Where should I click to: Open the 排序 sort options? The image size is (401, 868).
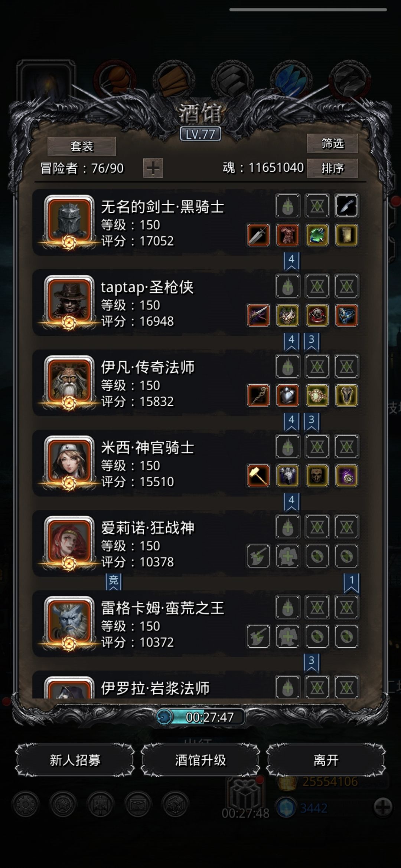(332, 168)
